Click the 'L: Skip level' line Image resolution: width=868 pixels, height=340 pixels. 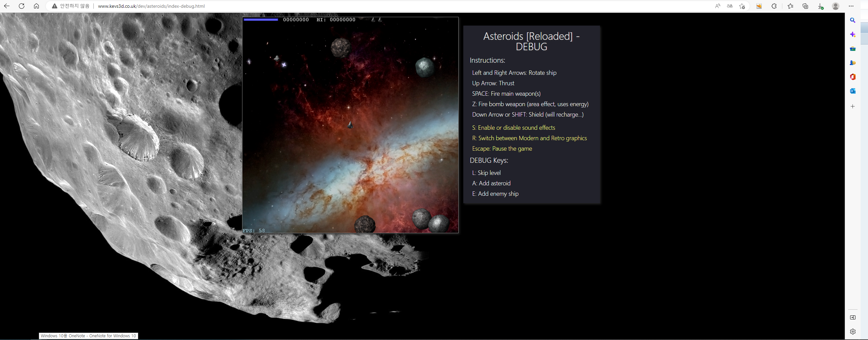[x=486, y=173]
